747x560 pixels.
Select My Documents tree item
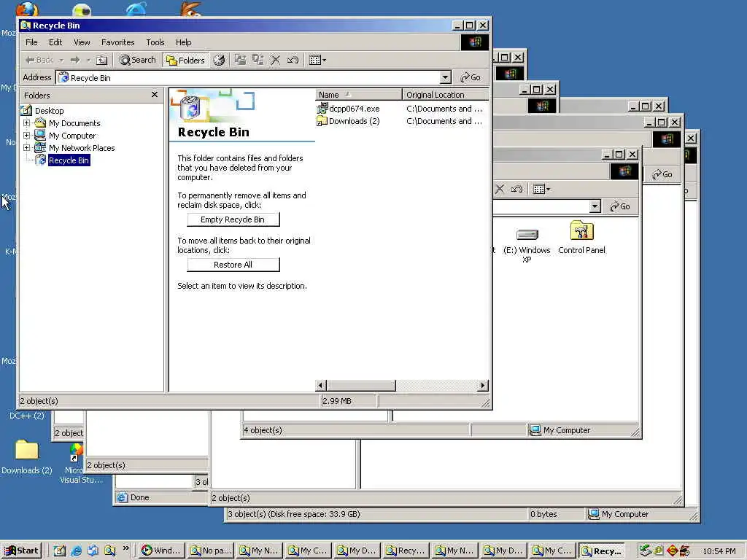coord(74,123)
